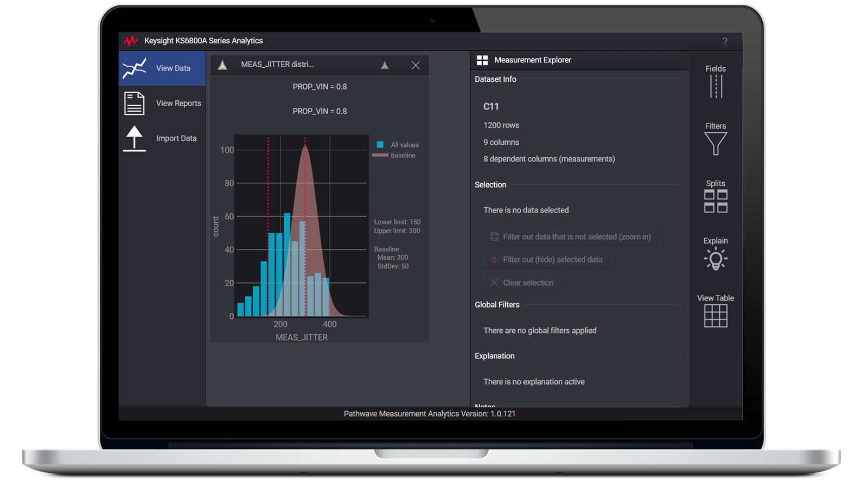
Task: Click the help question mark icon
Action: (725, 42)
